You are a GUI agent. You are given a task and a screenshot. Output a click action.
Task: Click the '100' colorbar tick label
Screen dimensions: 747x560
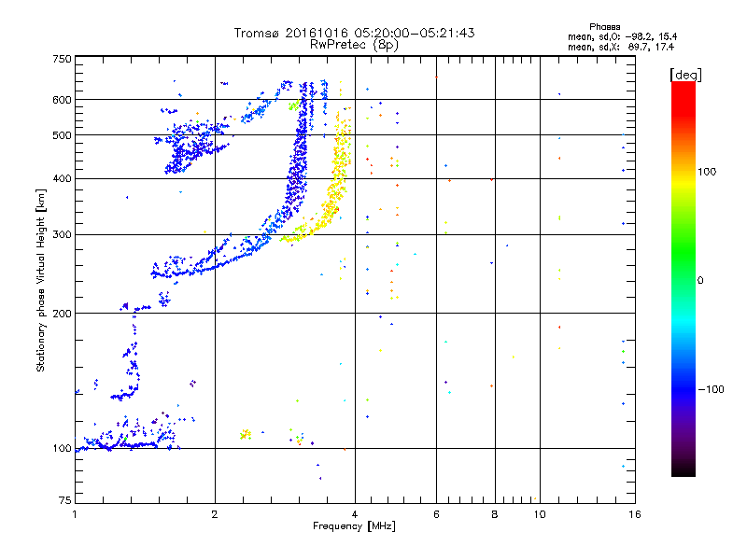(x=707, y=172)
